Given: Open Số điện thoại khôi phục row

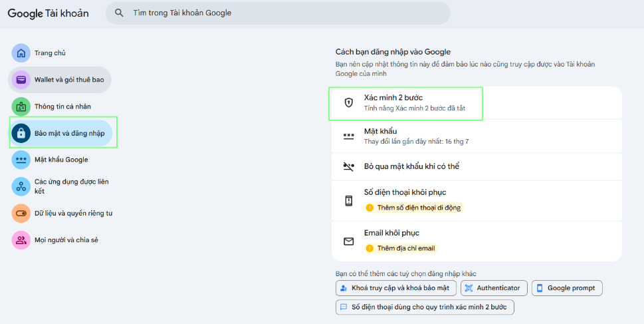Looking at the screenshot, I should pos(477,201).
